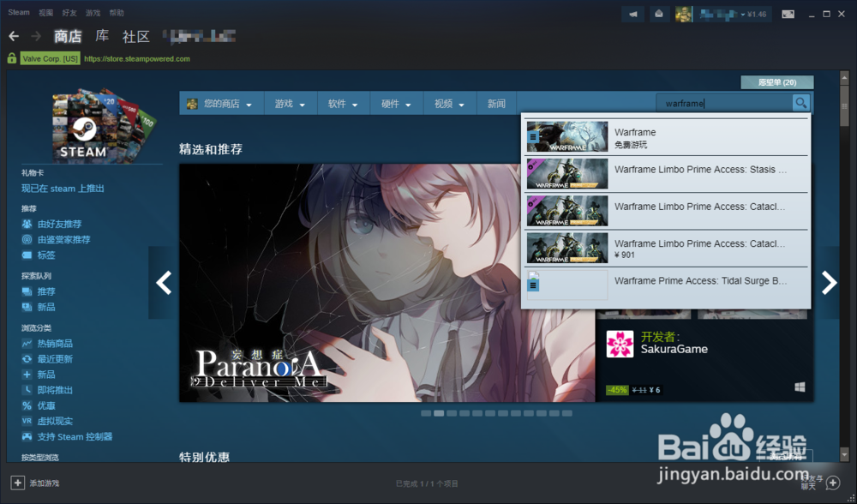The height and width of the screenshot is (504, 857).
Task: Click the recently updated refresh icon
Action: 27,359
